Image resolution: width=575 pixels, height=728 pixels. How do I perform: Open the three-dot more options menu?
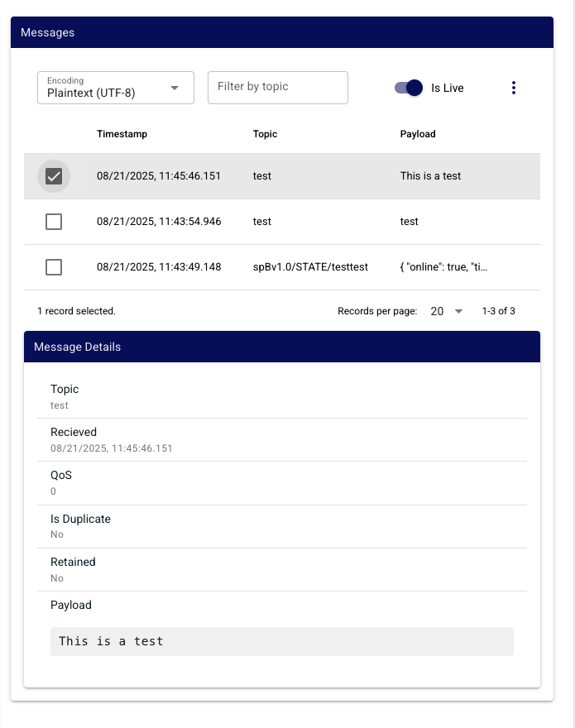click(514, 88)
